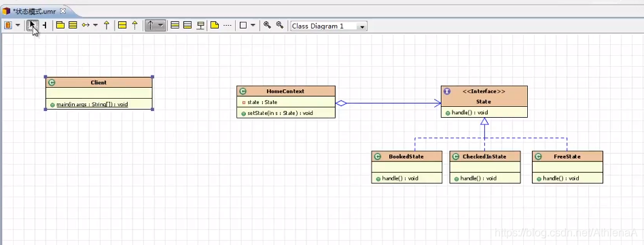Click the green class icon on HomeContext
The image size is (644, 245).
pos(243,91)
